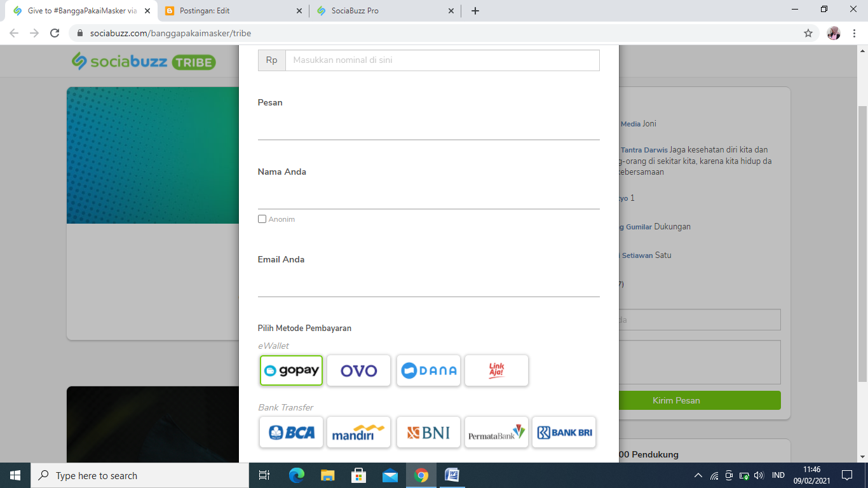Switch to Word in taskbar
Viewport: 868px width, 488px height.
452,475
